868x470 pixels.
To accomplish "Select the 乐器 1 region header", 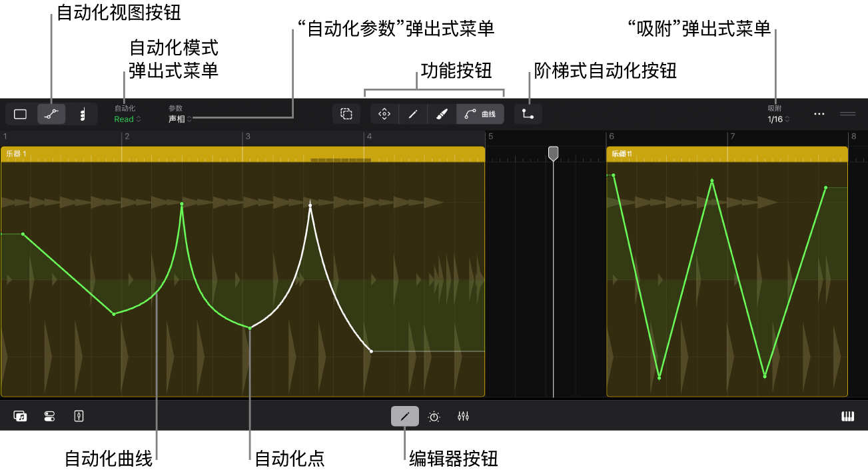I will pos(242,154).
